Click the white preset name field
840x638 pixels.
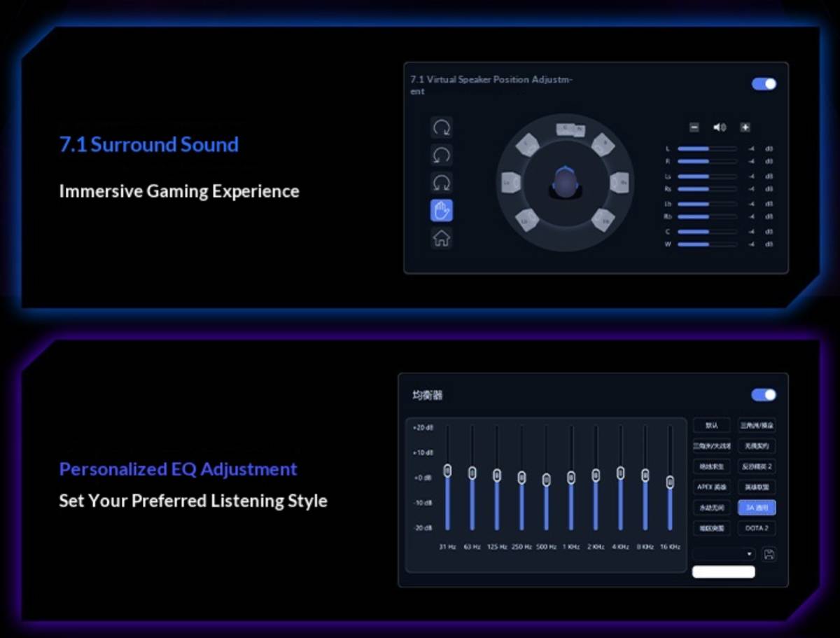pyautogui.click(x=724, y=572)
